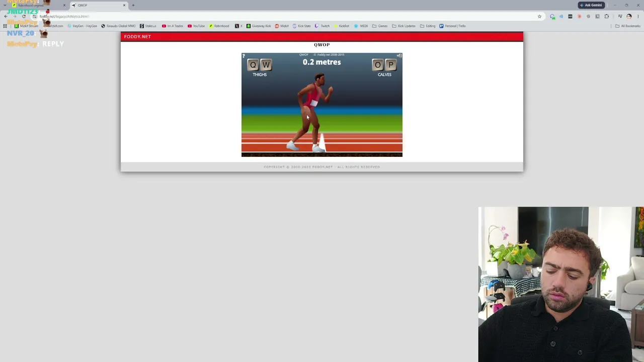644x362 pixels.
Task: Click the red circular extension icon
Action: click(579, 17)
